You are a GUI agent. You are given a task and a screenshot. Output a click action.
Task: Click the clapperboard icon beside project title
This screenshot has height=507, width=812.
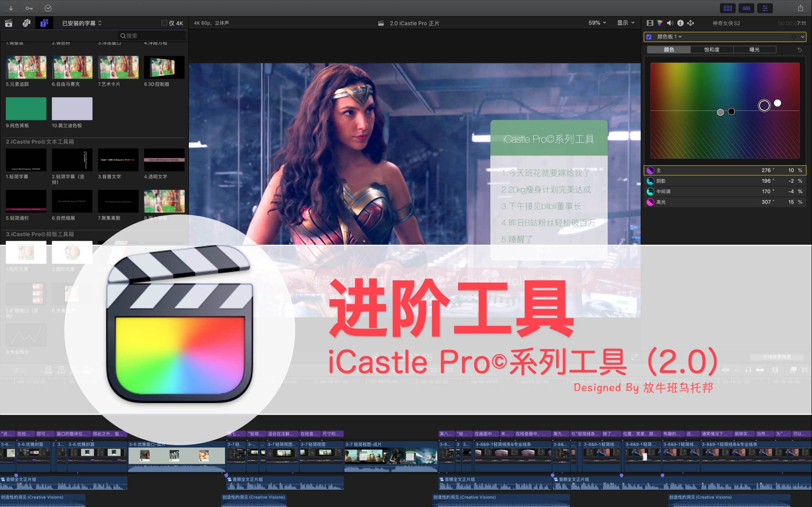381,23
